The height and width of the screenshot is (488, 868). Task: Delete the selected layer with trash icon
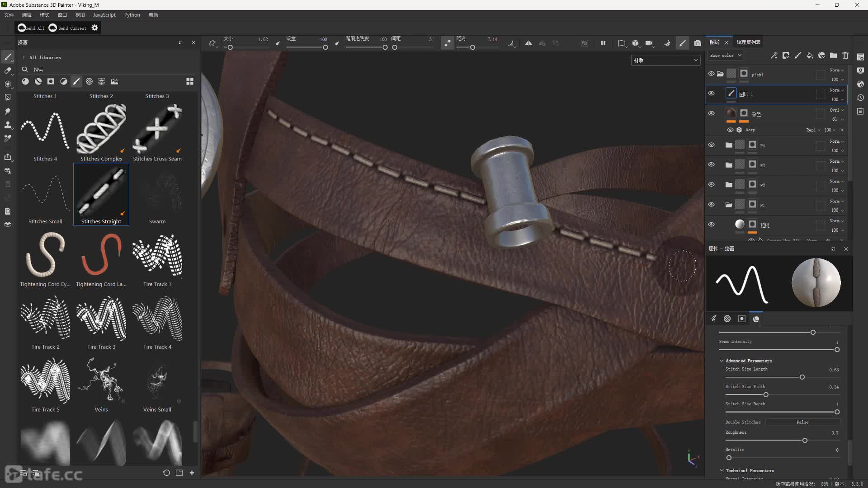[845, 55]
